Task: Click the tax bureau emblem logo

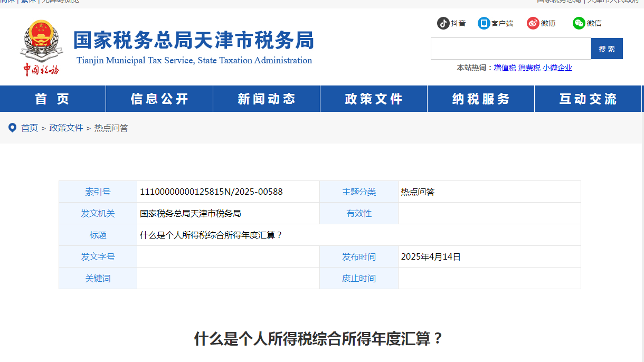Action: (x=42, y=41)
